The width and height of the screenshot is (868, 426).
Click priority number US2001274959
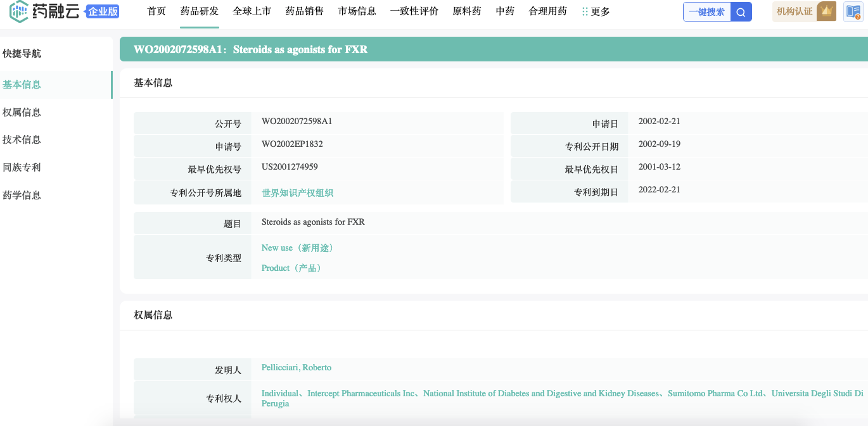[290, 166]
